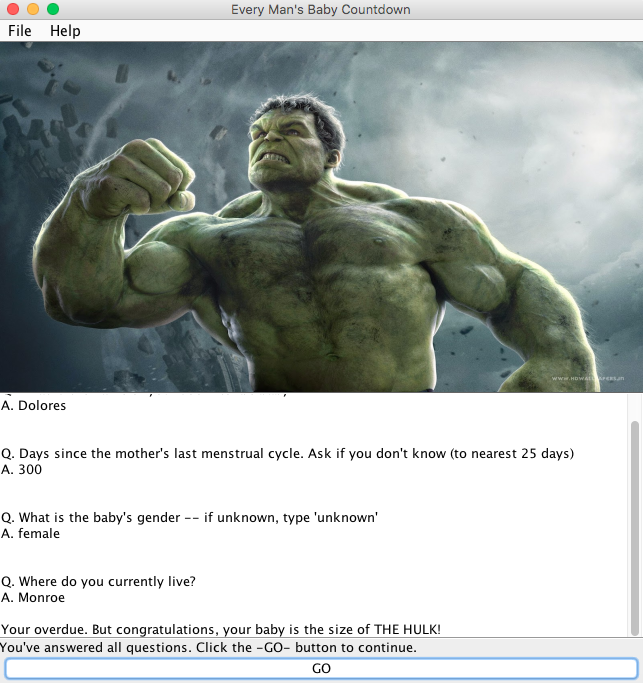This screenshot has height=683, width=643.
Task: Click the answer 'A. Monroe'
Action: [x=33, y=598]
